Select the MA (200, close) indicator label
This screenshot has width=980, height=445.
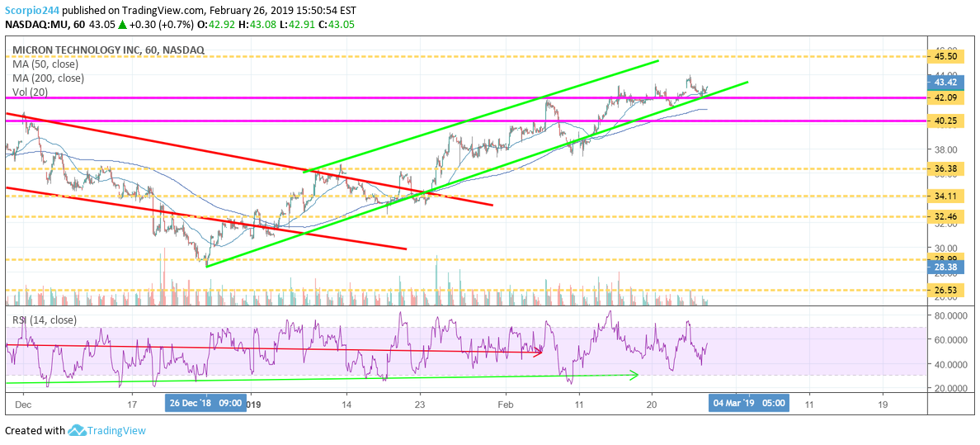tap(48, 78)
